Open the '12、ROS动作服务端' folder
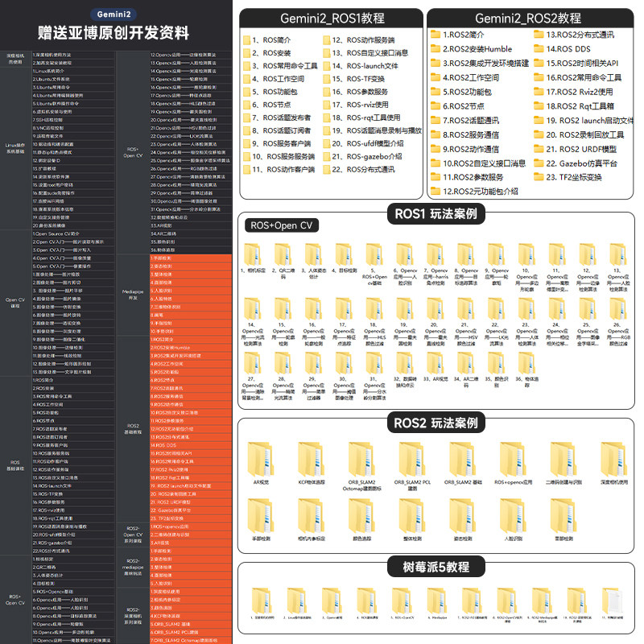 [358, 39]
